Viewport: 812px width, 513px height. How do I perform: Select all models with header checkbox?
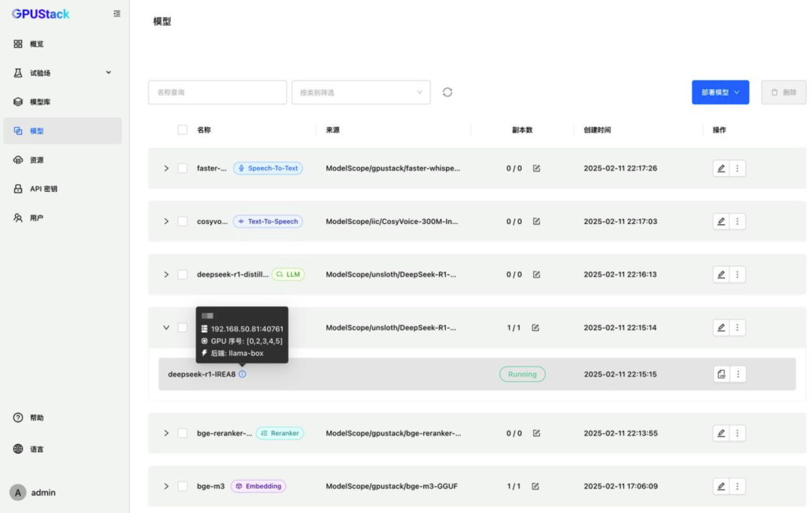[183, 129]
